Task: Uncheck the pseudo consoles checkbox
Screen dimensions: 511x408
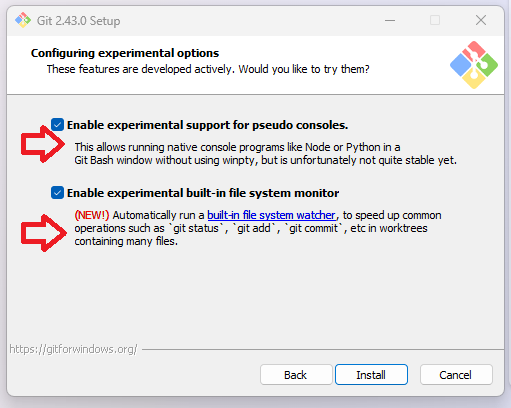Action: pos(57,125)
